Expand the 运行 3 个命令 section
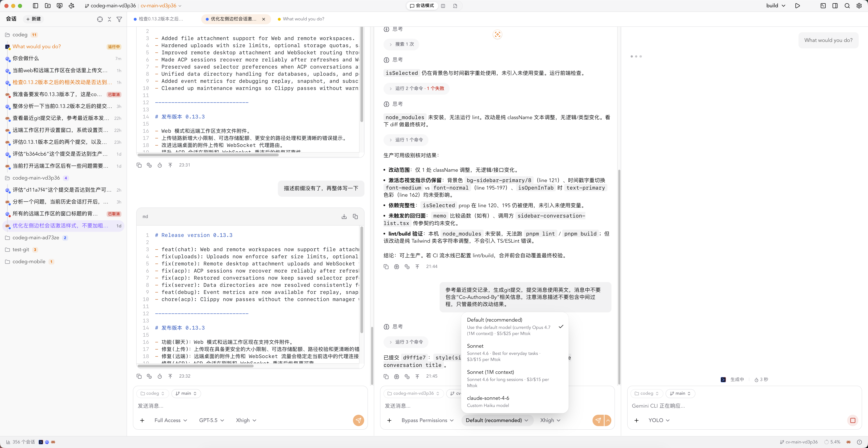The height and width of the screenshot is (448, 868). 406,342
